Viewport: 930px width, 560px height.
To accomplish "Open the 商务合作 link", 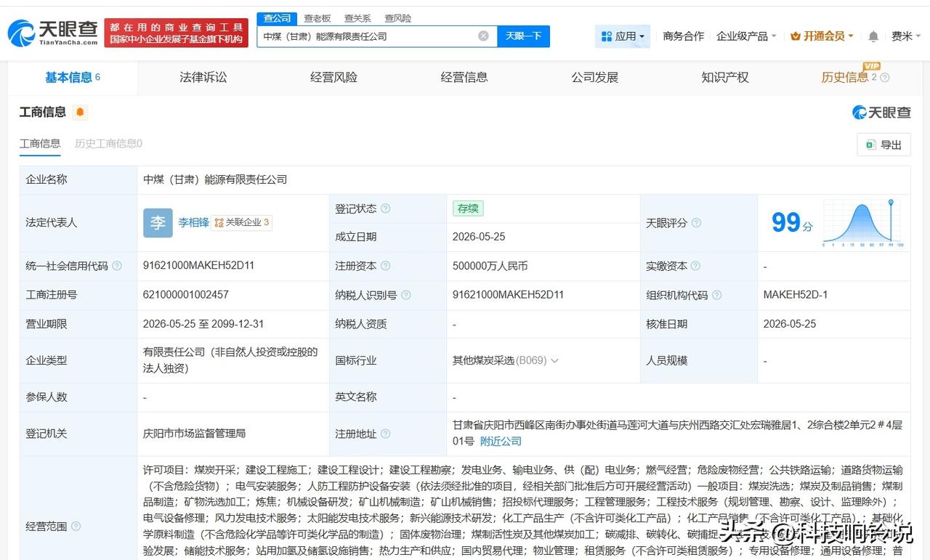I will pos(683,36).
